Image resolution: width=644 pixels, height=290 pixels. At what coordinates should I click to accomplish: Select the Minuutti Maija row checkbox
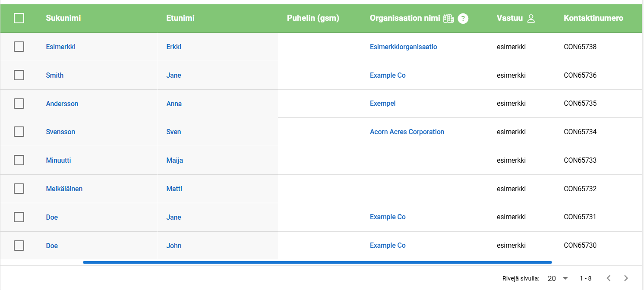[x=19, y=160]
